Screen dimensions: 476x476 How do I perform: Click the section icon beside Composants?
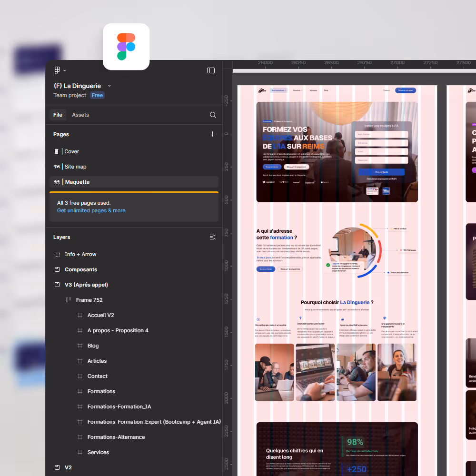click(57, 269)
